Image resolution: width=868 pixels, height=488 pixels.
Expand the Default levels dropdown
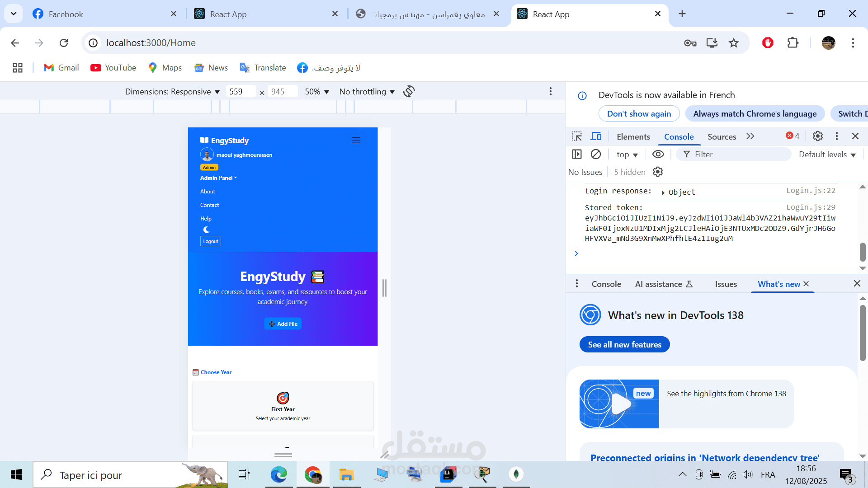coord(827,155)
